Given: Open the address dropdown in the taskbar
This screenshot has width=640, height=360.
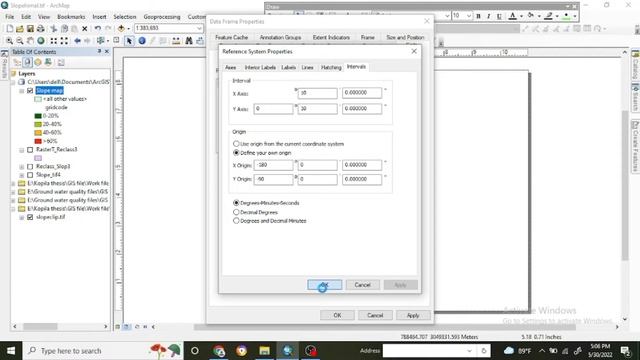Looking at the screenshot, I should click(x=469, y=351).
